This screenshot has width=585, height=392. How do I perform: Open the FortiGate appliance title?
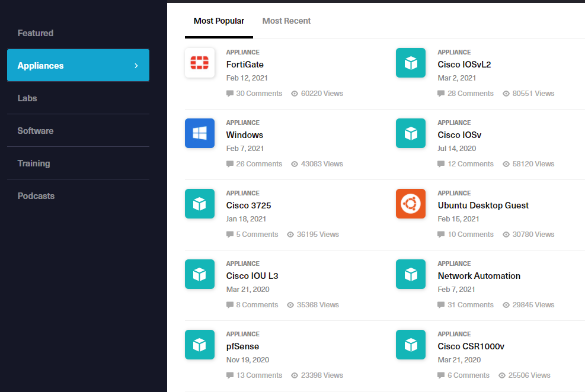pyautogui.click(x=245, y=65)
